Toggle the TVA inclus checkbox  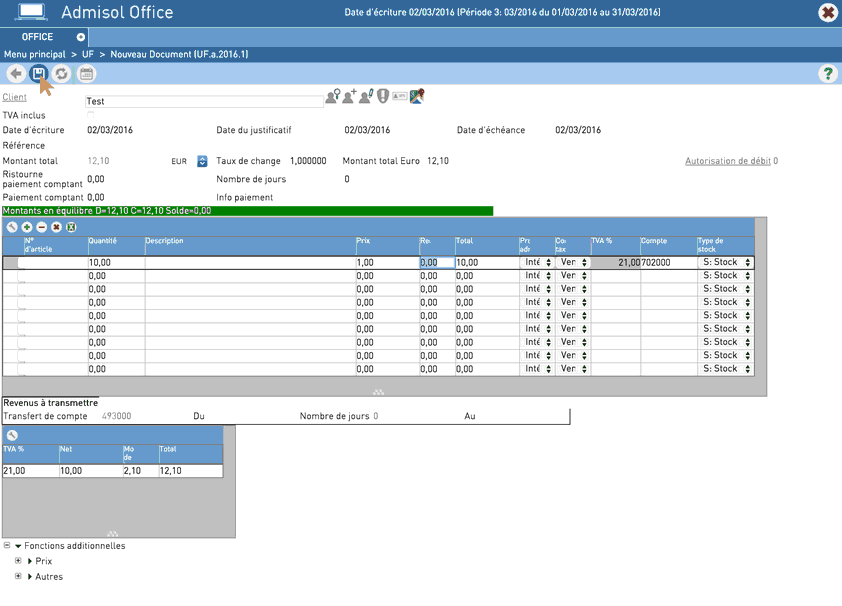coord(90,115)
